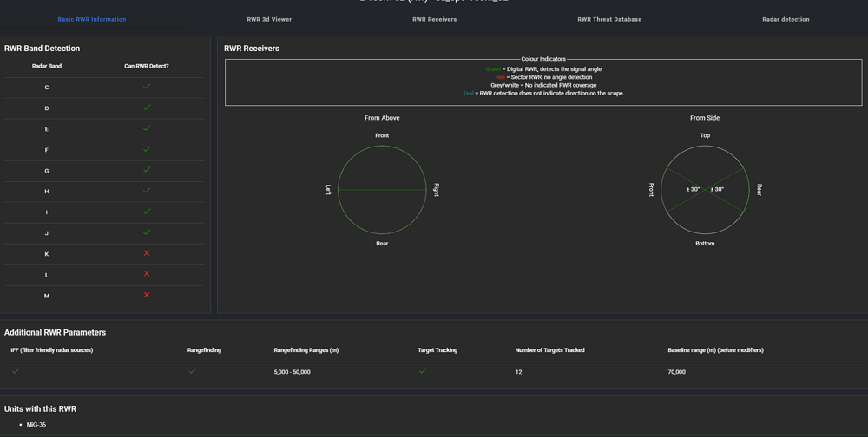Click the RWR Band Detection heading
Image resolution: width=868 pixels, height=437 pixels.
[x=42, y=49]
